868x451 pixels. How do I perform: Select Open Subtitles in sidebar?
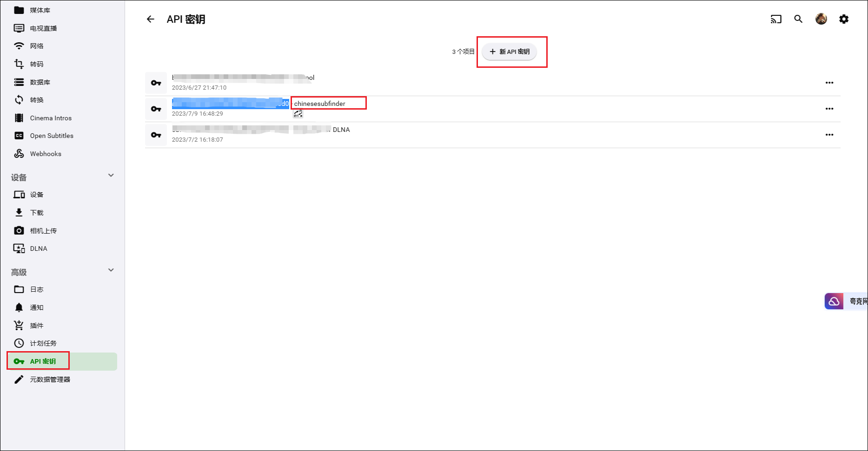tap(52, 136)
